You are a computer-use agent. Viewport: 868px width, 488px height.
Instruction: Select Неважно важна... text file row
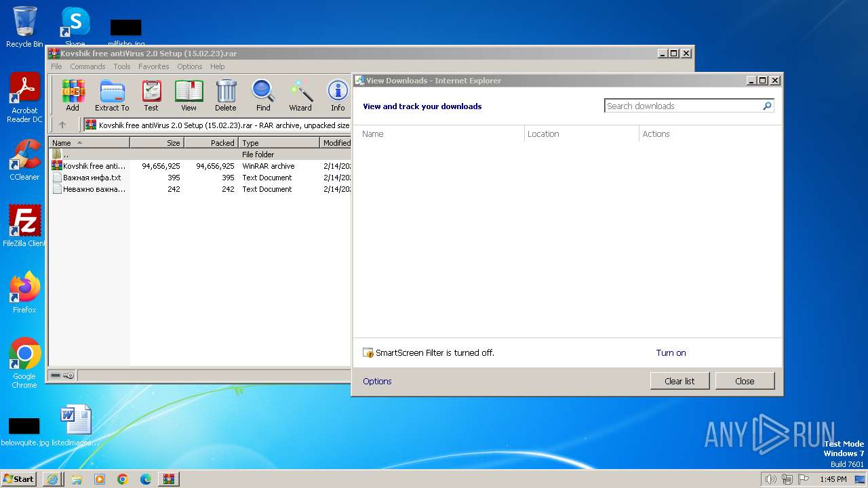click(x=200, y=189)
